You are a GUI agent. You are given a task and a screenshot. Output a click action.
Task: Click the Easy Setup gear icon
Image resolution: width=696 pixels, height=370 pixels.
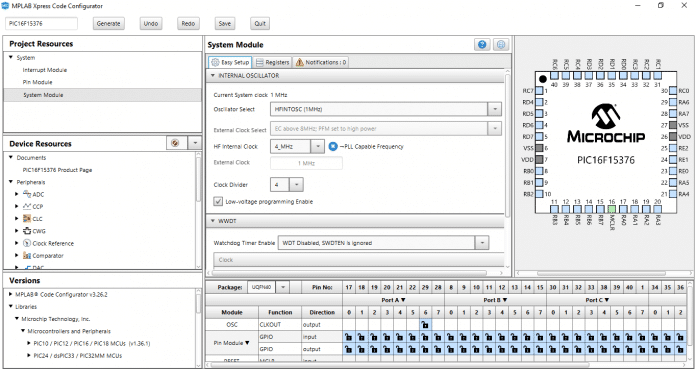(215, 63)
